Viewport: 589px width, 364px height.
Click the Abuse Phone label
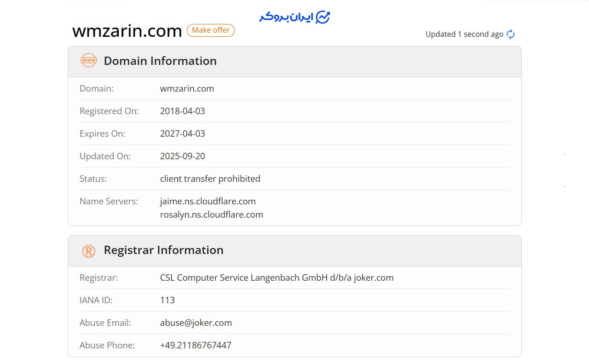(x=107, y=345)
